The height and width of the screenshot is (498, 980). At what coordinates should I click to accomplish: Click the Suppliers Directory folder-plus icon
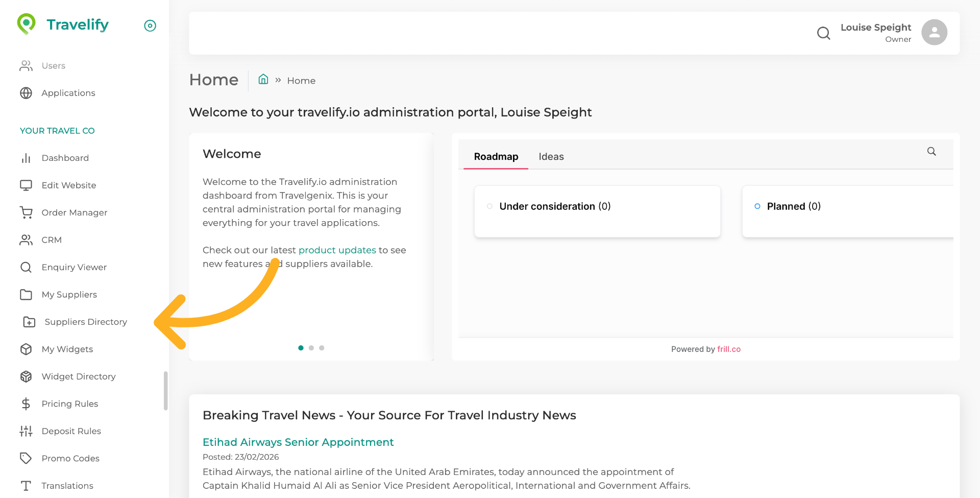coord(29,322)
